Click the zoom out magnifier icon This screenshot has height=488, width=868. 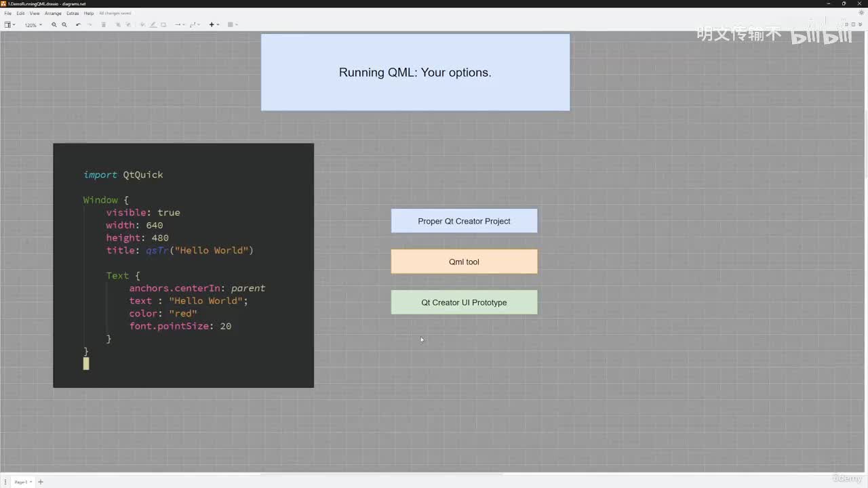click(x=64, y=25)
